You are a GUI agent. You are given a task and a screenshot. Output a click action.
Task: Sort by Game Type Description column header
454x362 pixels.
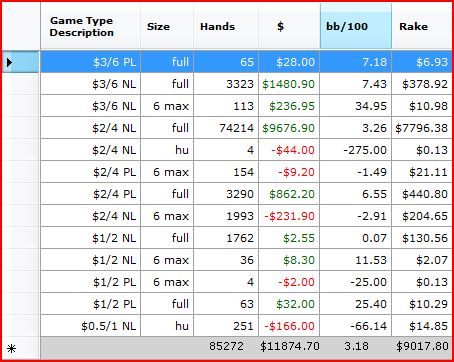(x=91, y=26)
